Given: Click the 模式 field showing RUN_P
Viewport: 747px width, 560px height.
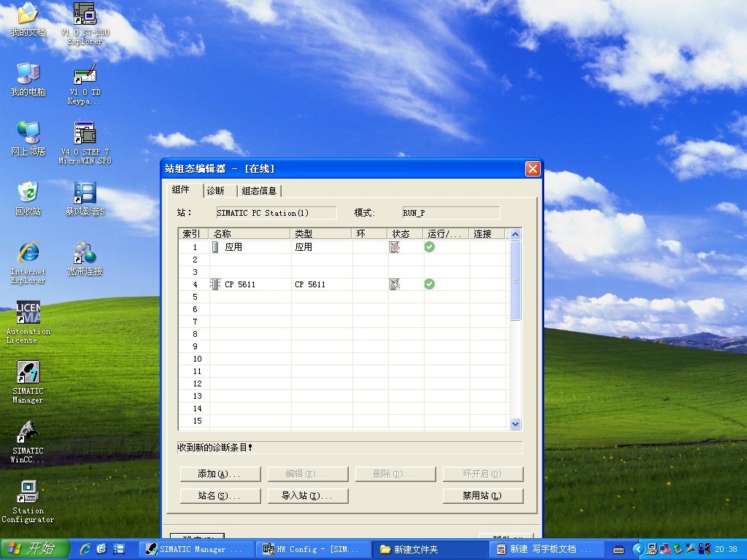Looking at the screenshot, I should pyautogui.click(x=451, y=213).
